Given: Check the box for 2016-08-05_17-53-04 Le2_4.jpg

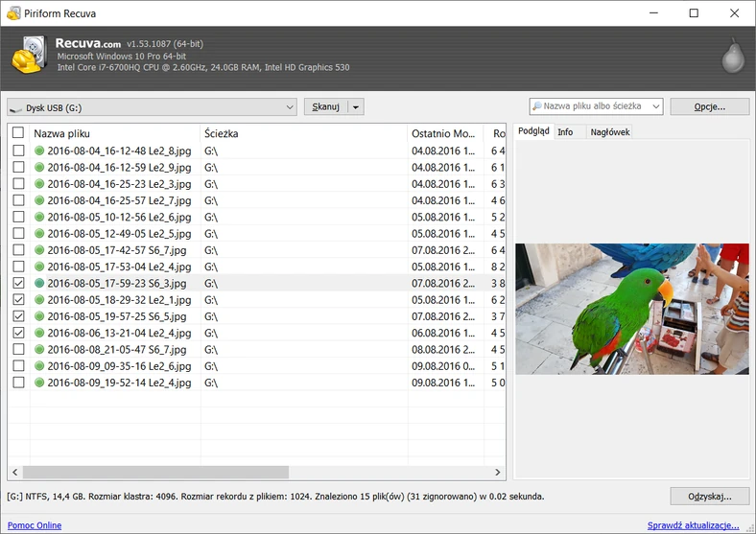Looking at the screenshot, I should pos(18,266).
